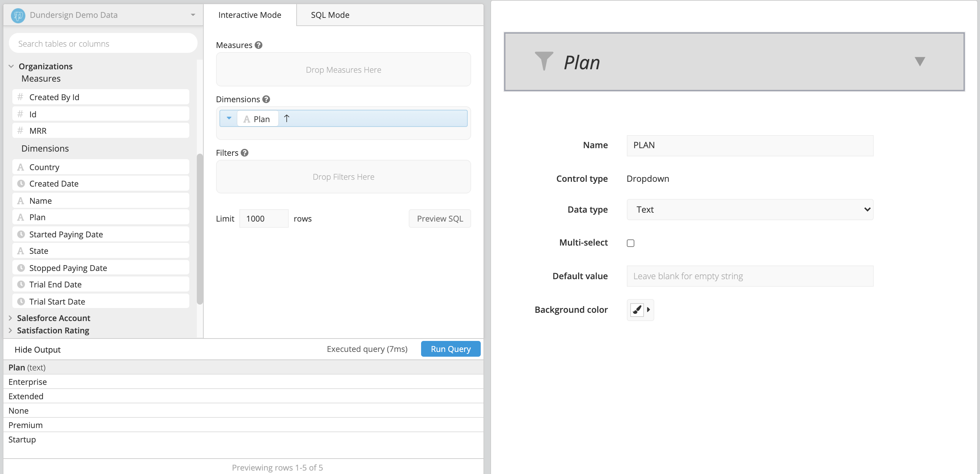Image resolution: width=980 pixels, height=474 pixels.
Task: Click the Run Query button
Action: click(x=451, y=349)
